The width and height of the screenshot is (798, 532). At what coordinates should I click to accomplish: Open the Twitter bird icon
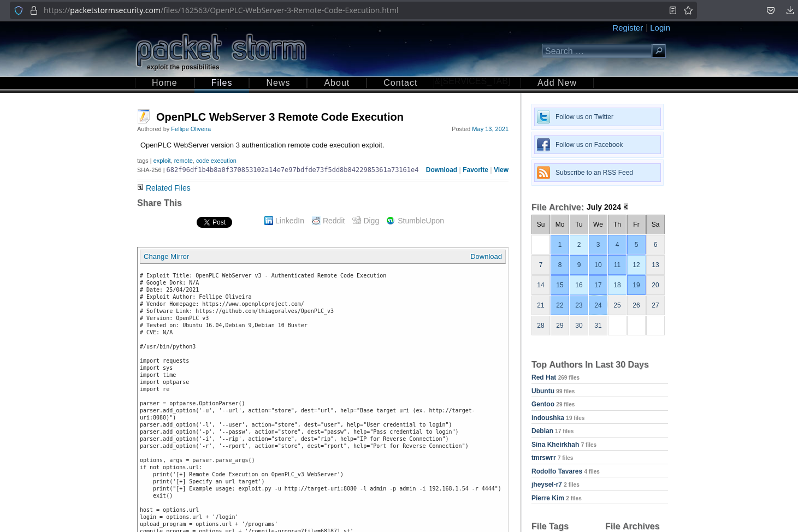(543, 117)
